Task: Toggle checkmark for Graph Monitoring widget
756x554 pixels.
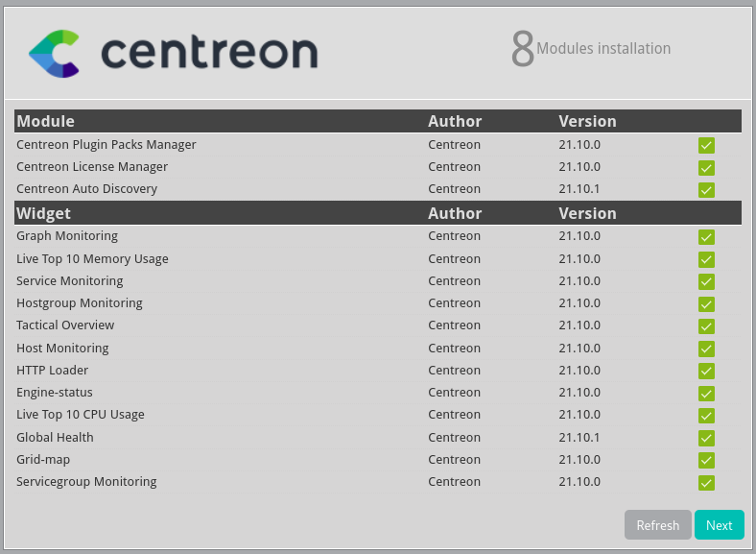Action: [706, 237]
